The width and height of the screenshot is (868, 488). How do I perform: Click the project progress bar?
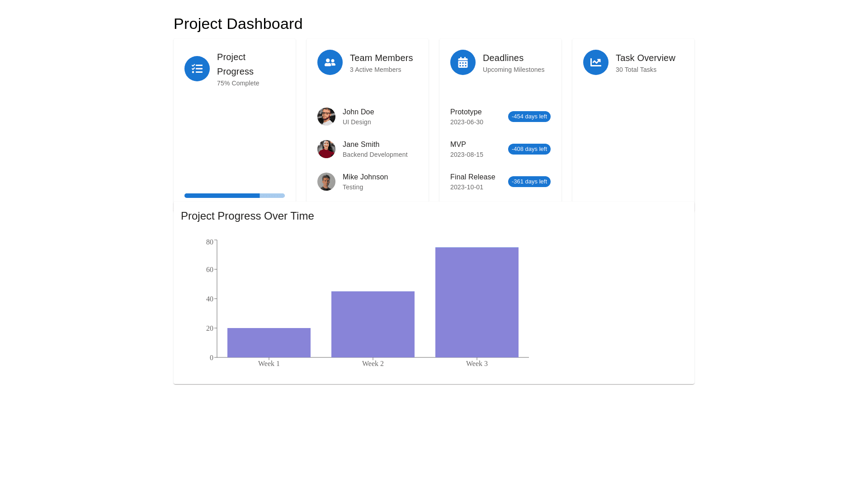pos(234,196)
